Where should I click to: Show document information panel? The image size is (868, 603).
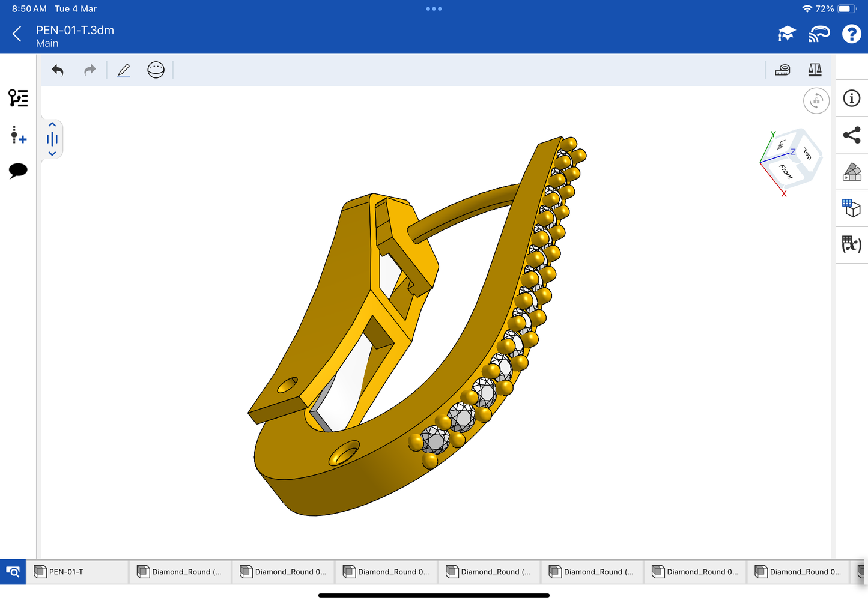851,98
